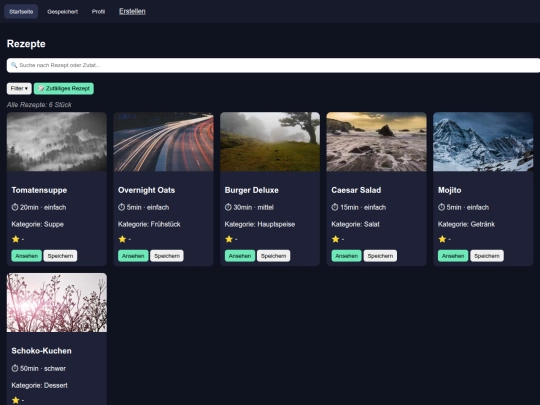Go to the Gespeichert tab
Viewport: 540px width, 405px height.
click(62, 12)
